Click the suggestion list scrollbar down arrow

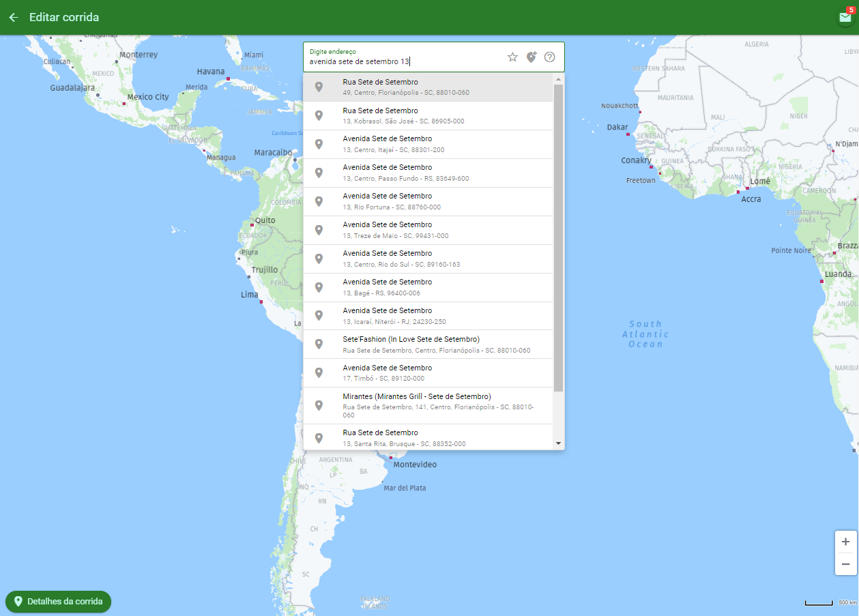(559, 444)
